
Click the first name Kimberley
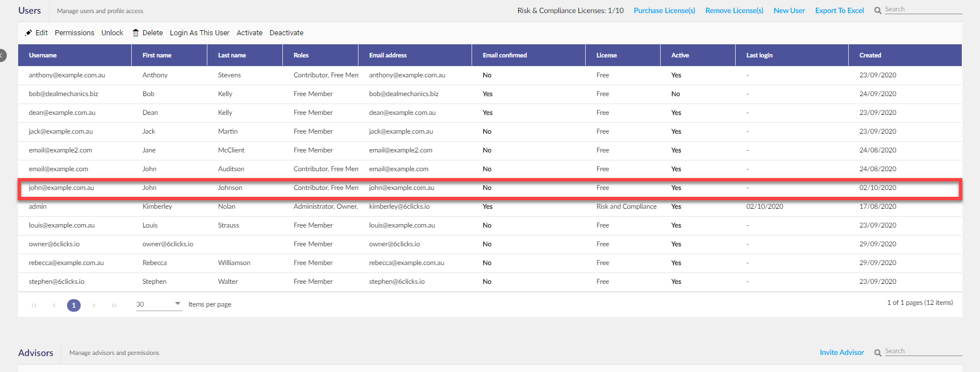(157, 206)
